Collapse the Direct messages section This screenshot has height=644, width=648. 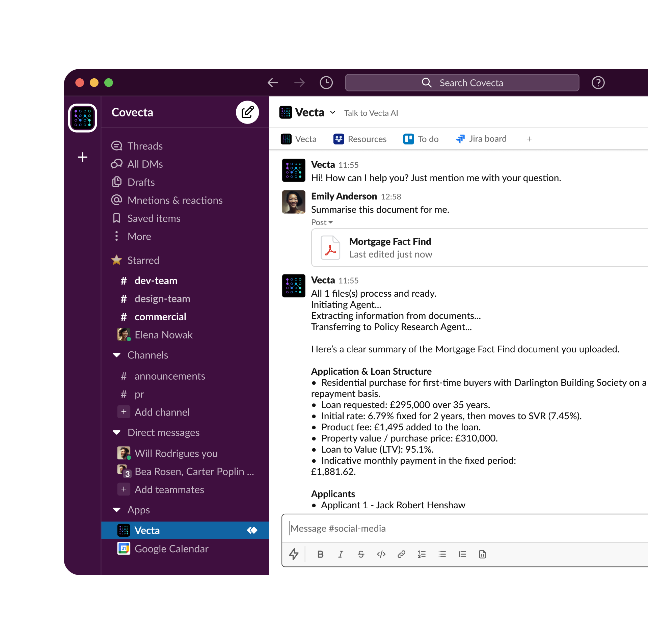117,433
